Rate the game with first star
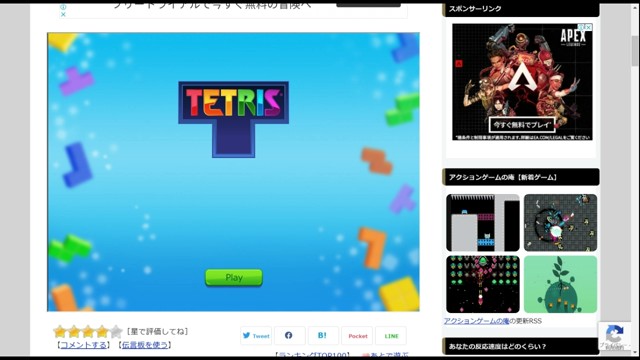The width and height of the screenshot is (640, 360). pyautogui.click(x=60, y=331)
